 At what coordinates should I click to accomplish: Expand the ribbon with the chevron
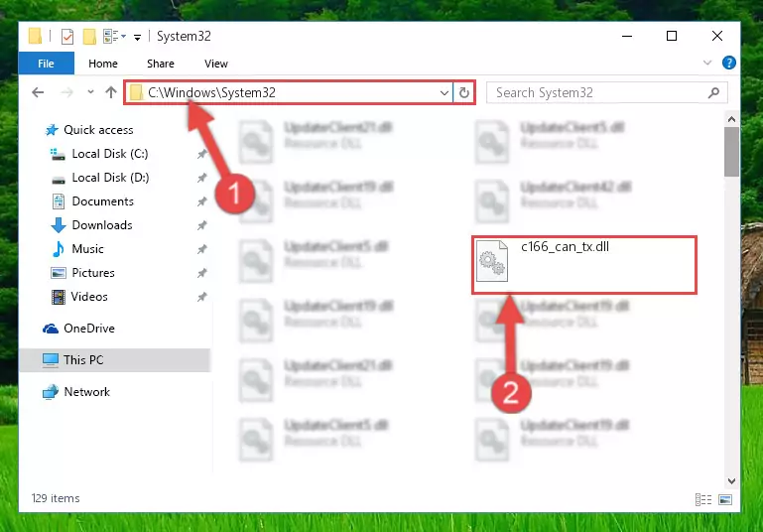coord(707,63)
